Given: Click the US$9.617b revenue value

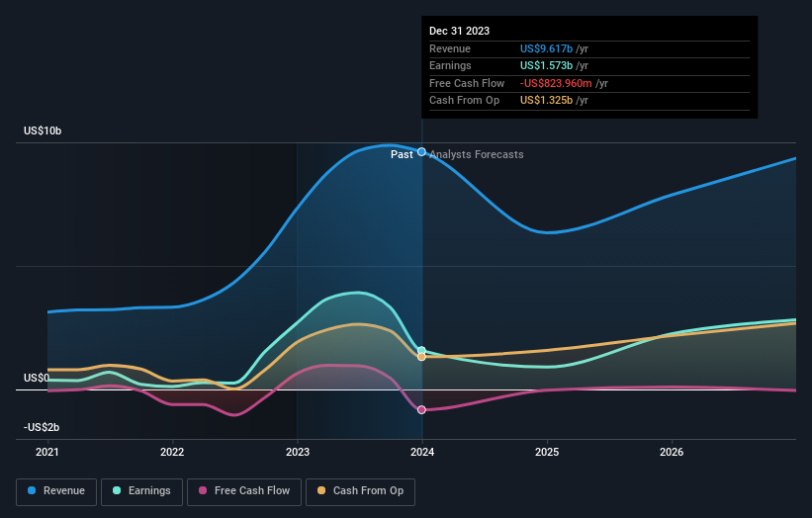Looking at the screenshot, I should pyautogui.click(x=546, y=48).
